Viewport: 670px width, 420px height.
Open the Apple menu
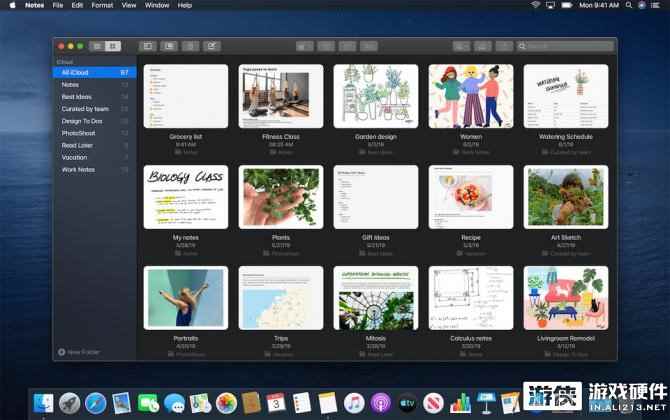(x=12, y=5)
